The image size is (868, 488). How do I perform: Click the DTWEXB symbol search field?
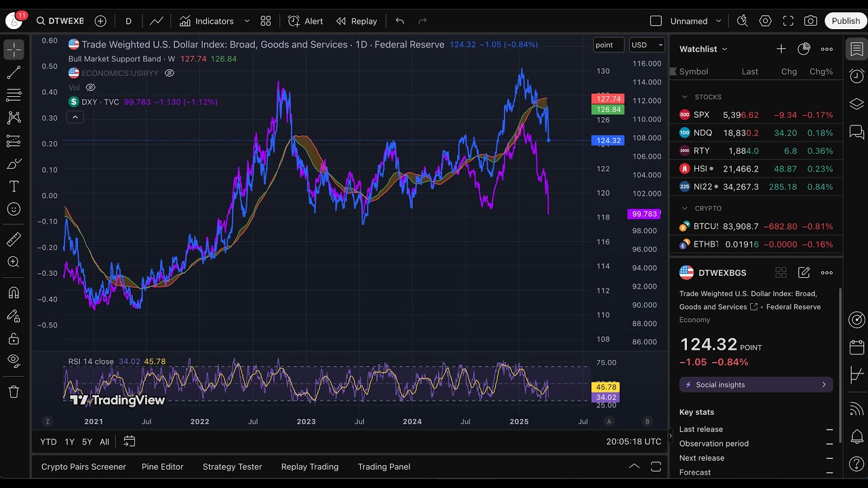pyautogui.click(x=59, y=21)
